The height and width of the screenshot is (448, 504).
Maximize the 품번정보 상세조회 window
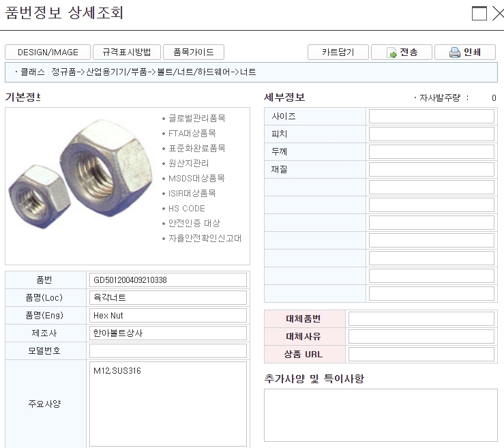480,14
